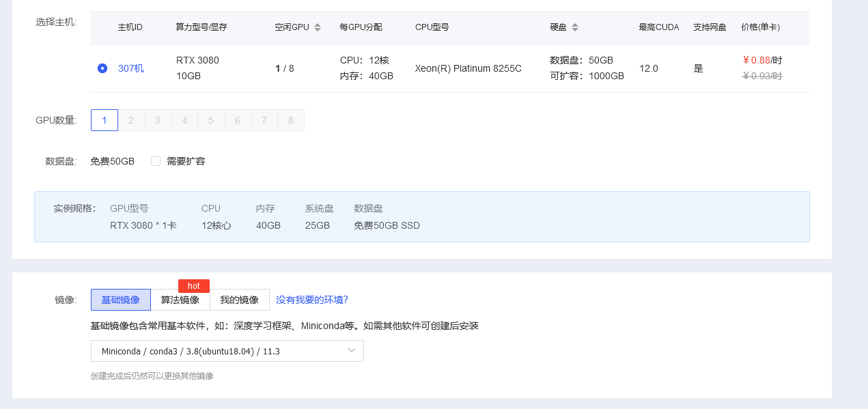868x409 pixels.
Task: Click the 最高CUDA column header
Action: pos(658,27)
